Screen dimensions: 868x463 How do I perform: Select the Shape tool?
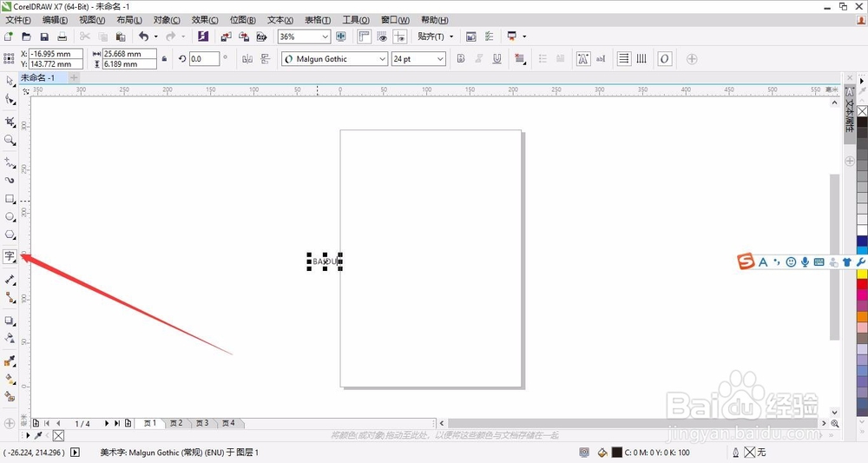(10, 100)
